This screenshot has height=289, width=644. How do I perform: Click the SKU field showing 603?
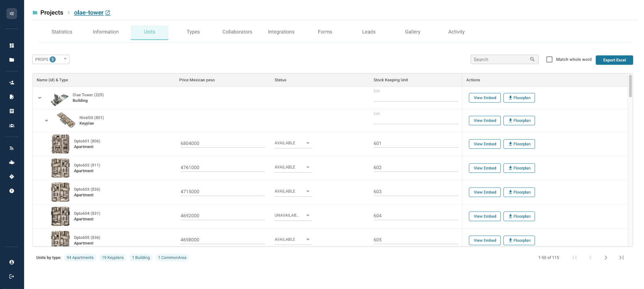416,192
